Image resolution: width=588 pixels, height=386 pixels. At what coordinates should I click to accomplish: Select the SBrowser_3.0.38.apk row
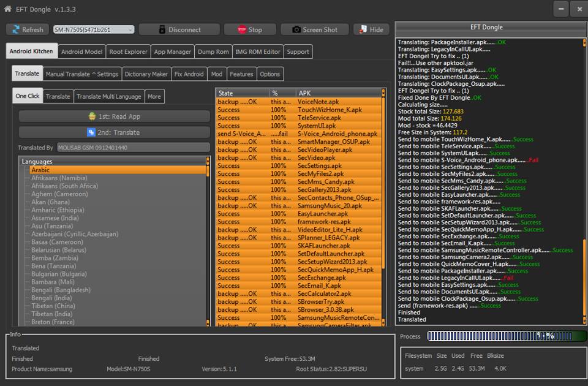coord(299,309)
